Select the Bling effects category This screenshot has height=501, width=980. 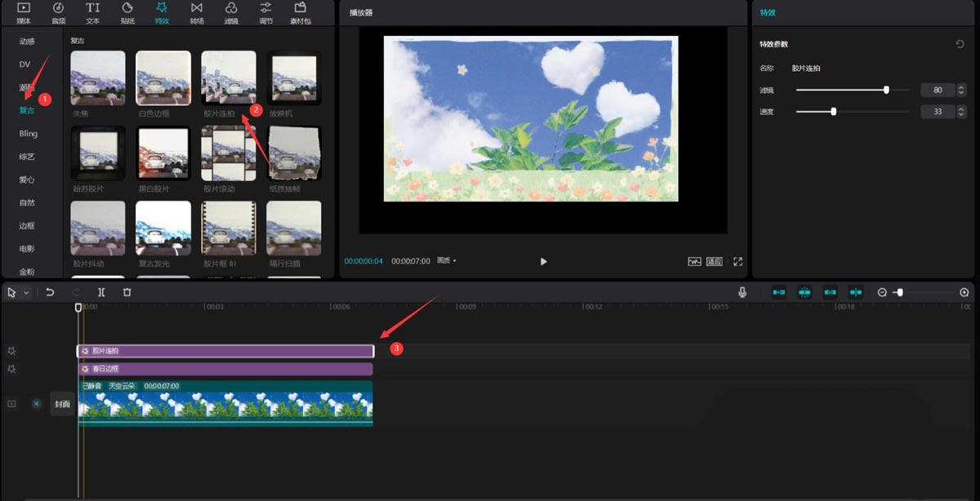point(29,133)
